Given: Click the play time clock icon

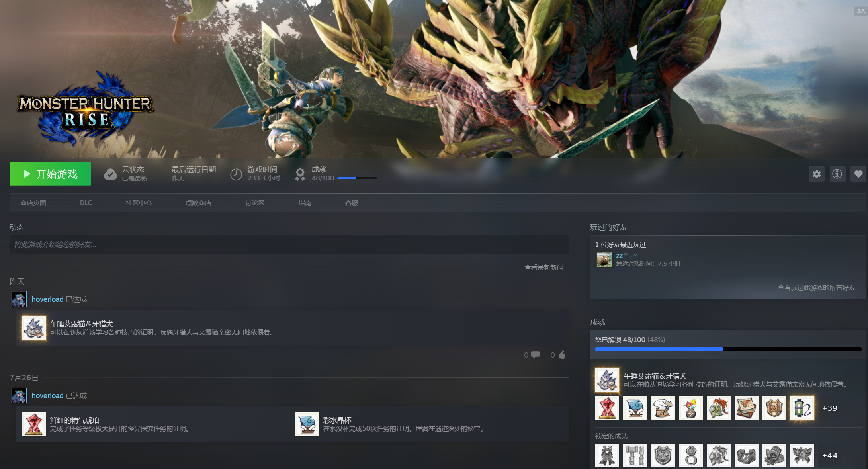Looking at the screenshot, I should click(x=236, y=174).
